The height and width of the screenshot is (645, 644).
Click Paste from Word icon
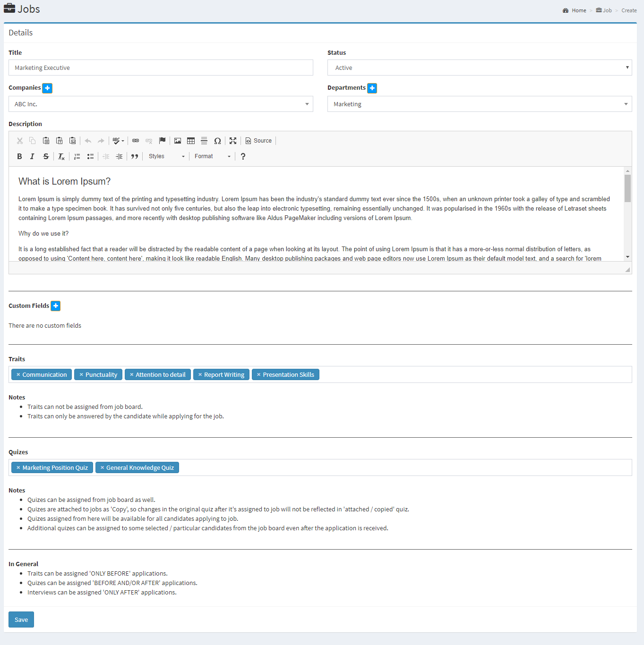(72, 141)
